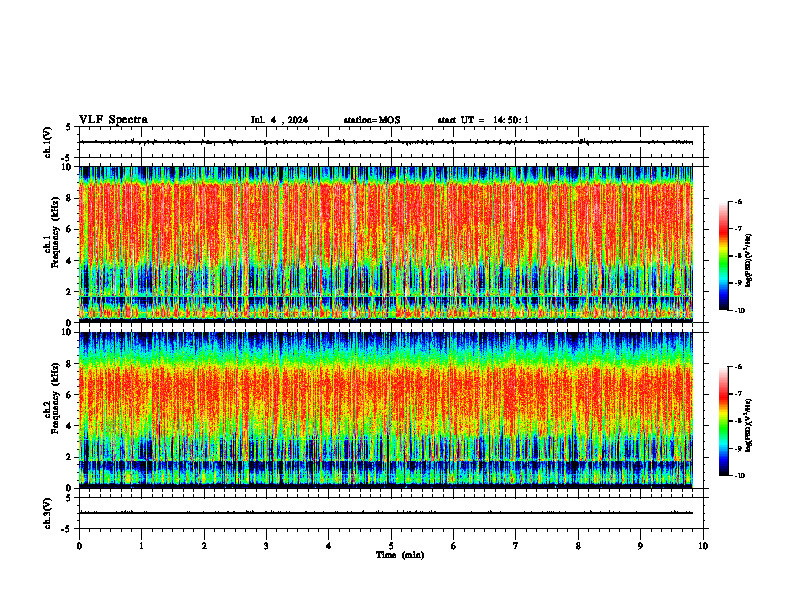Click the "Time (min)" x-axis label
792x612 pixels.
click(400, 555)
